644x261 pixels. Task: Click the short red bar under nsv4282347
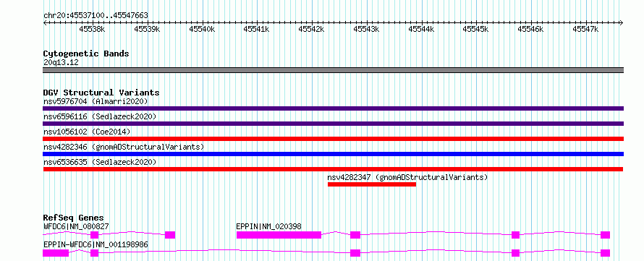(x=372, y=184)
